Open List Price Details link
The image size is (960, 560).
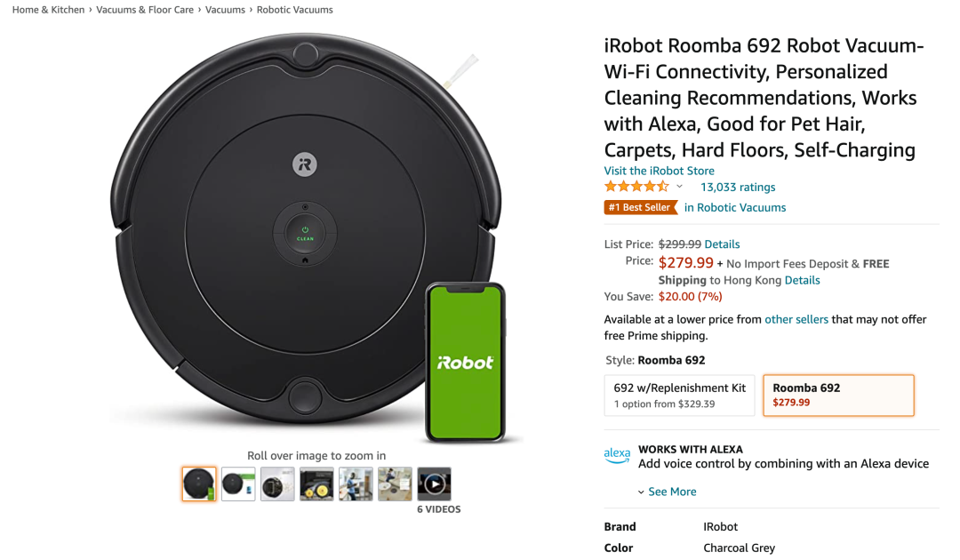[x=722, y=244]
